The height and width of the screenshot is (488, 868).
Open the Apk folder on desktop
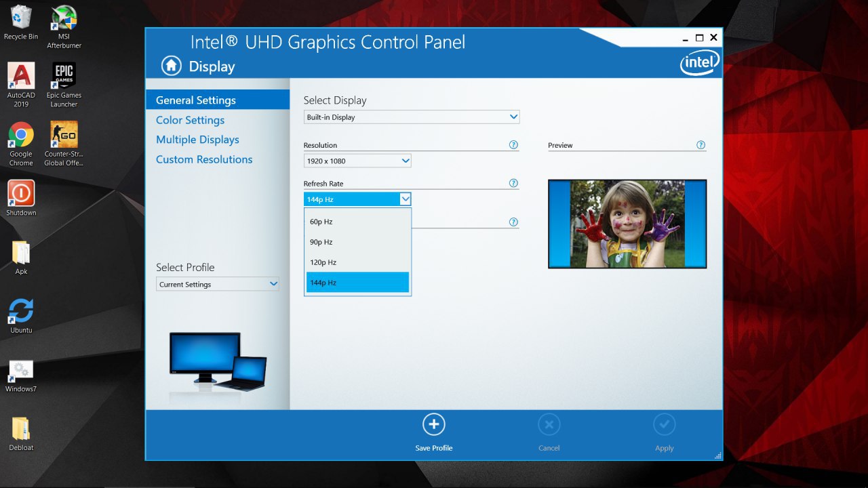[x=21, y=258]
